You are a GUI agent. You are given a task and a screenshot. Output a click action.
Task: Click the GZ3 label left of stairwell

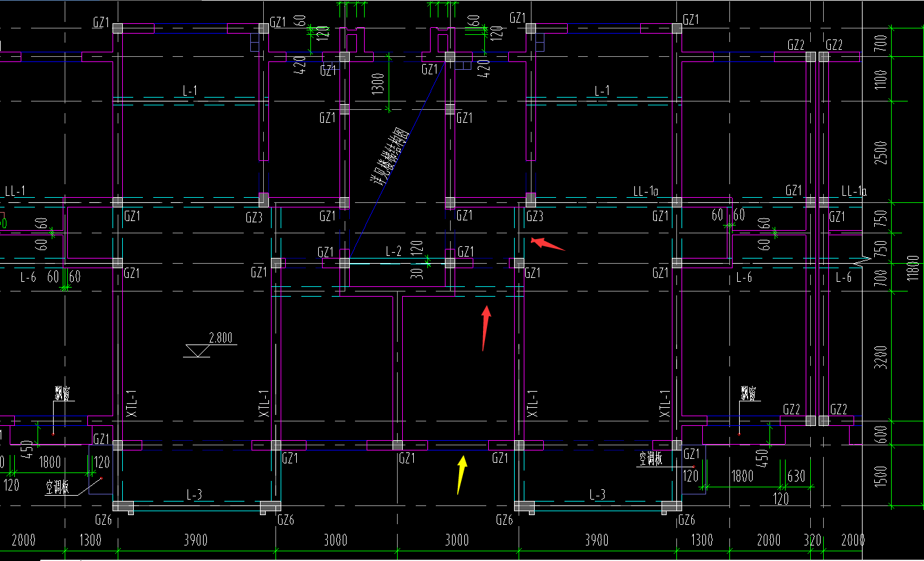point(254,218)
